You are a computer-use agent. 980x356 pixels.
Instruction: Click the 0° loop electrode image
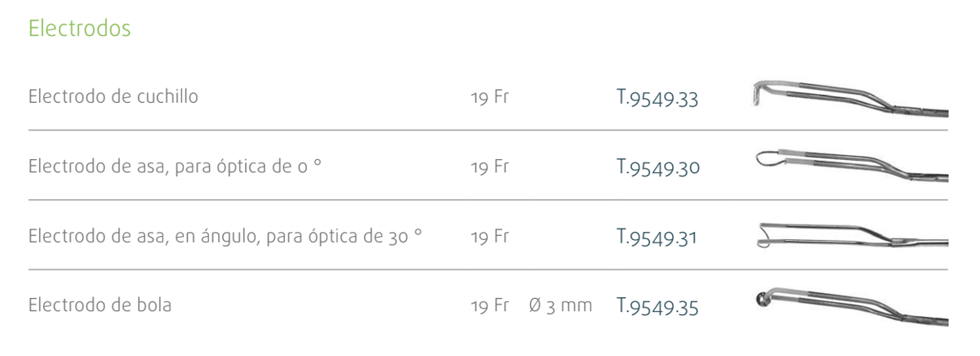click(x=849, y=164)
